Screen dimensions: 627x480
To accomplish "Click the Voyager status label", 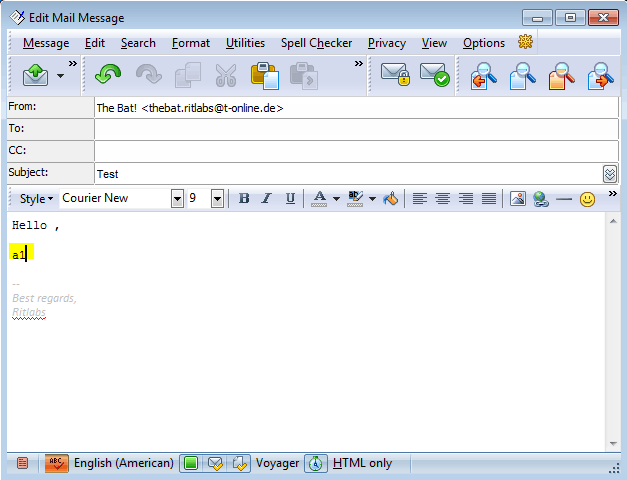I will [x=278, y=463].
